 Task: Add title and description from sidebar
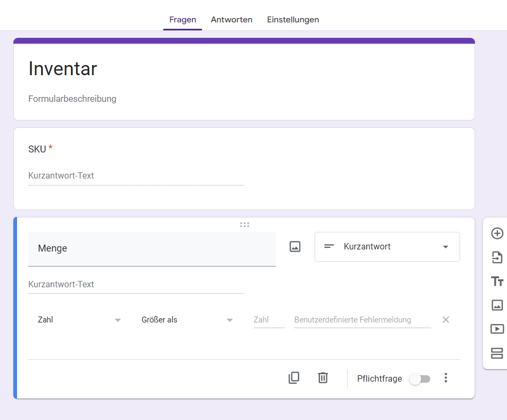coord(497,281)
